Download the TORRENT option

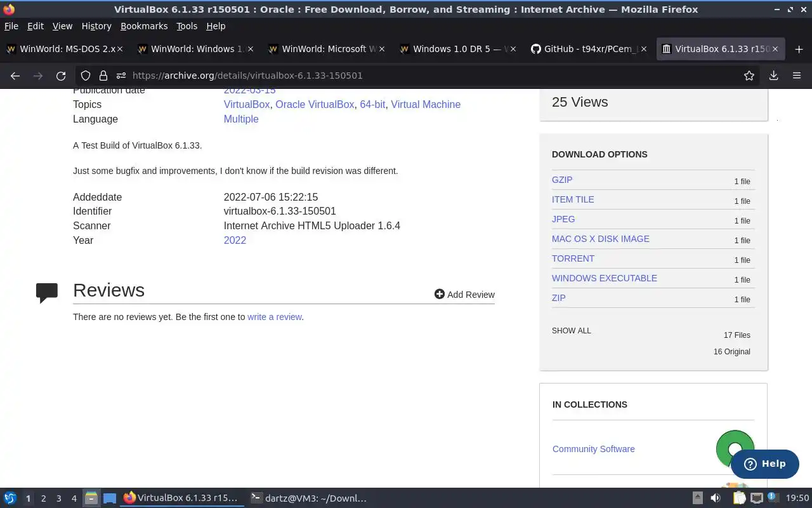tap(573, 258)
